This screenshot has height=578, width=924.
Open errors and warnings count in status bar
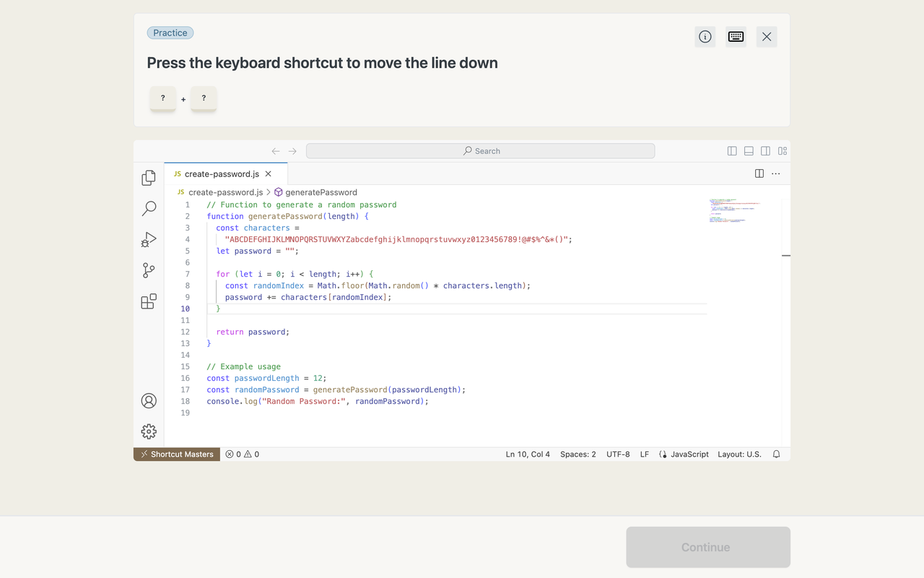pyautogui.click(x=242, y=454)
